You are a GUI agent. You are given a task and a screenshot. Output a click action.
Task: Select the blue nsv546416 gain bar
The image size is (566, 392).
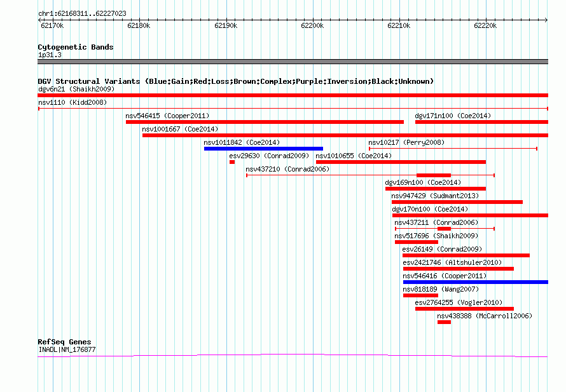[x=476, y=282]
